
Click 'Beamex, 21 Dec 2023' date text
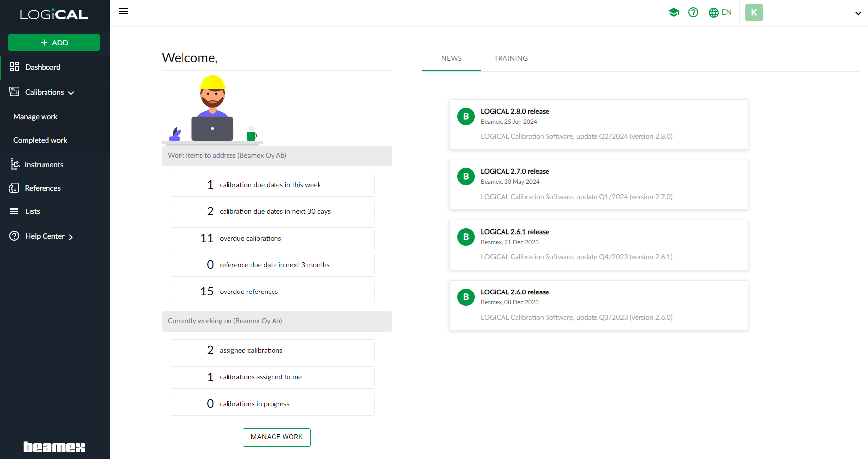coord(509,242)
